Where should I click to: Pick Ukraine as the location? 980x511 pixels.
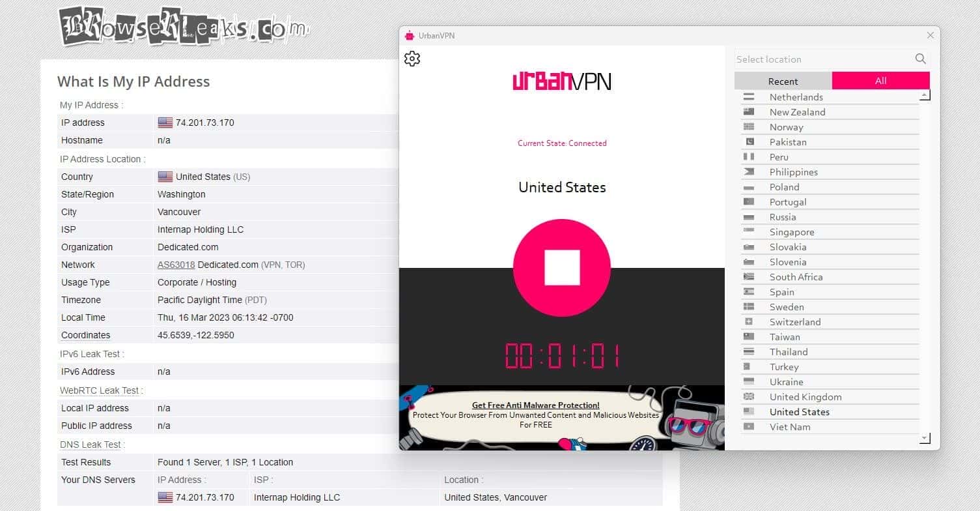point(830,382)
